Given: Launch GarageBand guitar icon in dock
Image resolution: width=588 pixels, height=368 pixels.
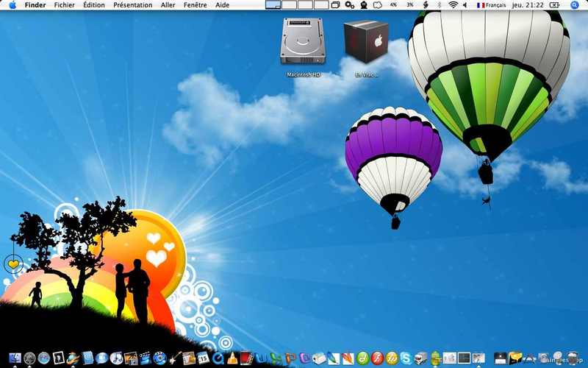Looking at the screenshot, I should coord(175,358).
